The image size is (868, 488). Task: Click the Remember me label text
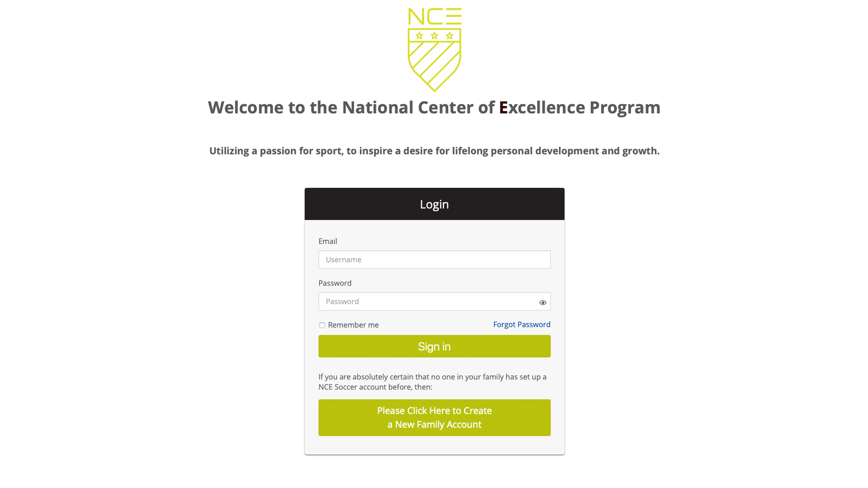point(353,325)
